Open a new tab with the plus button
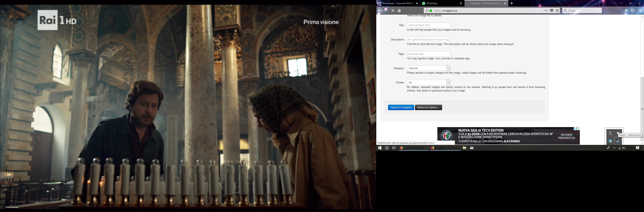Image resolution: width=644 pixels, height=212 pixels. [x=512, y=3]
